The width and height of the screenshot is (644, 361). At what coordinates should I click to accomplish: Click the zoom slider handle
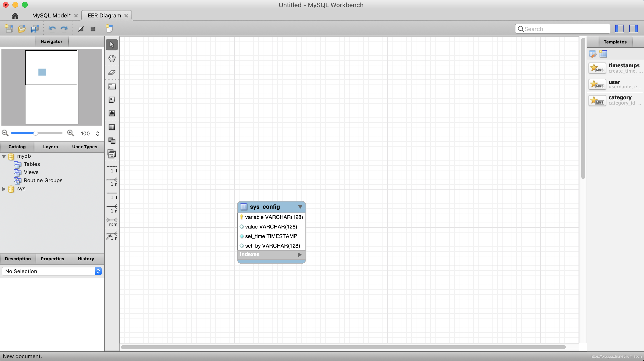pos(36,133)
